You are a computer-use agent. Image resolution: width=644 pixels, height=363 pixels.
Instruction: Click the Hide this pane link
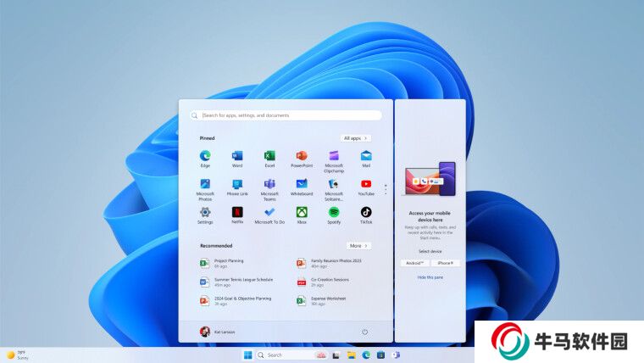pos(430,277)
